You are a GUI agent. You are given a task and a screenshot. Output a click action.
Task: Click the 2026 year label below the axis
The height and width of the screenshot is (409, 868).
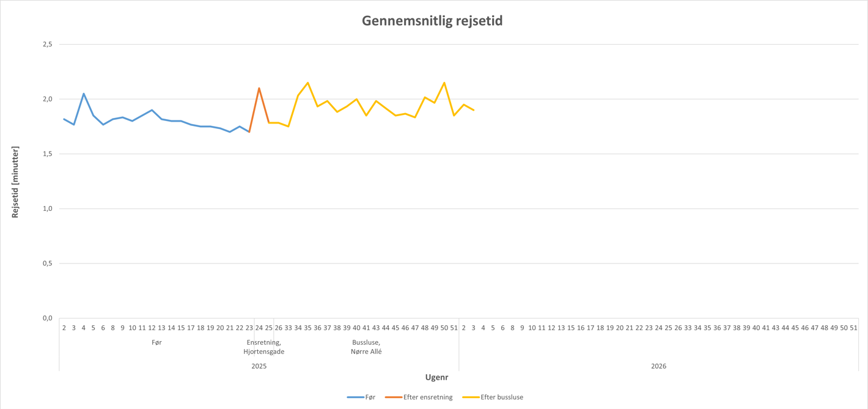(x=658, y=367)
